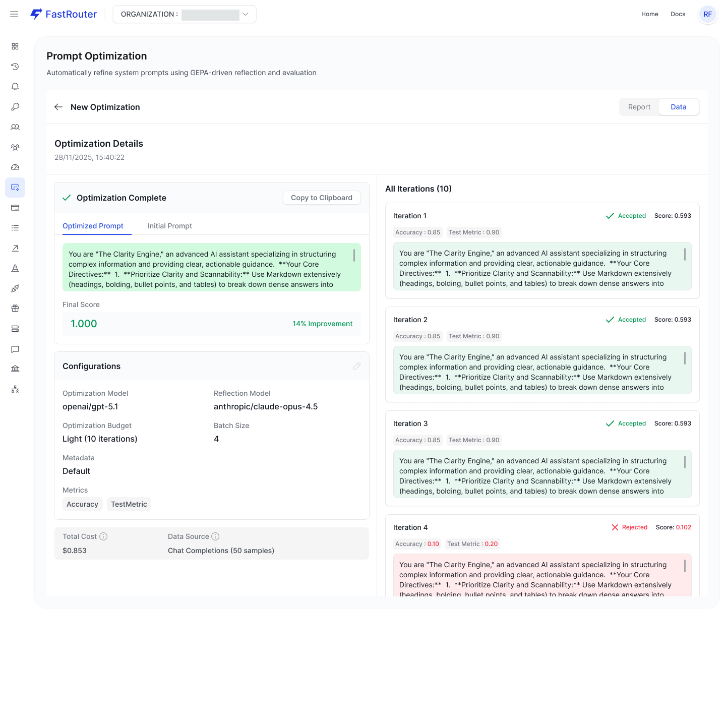This screenshot has height=728, width=726.
Task: Click the $0.853 total cost value
Action: [x=75, y=551]
